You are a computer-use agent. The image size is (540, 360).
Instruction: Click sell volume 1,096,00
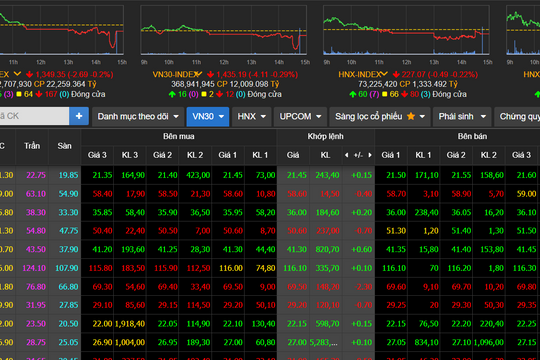click(489, 342)
